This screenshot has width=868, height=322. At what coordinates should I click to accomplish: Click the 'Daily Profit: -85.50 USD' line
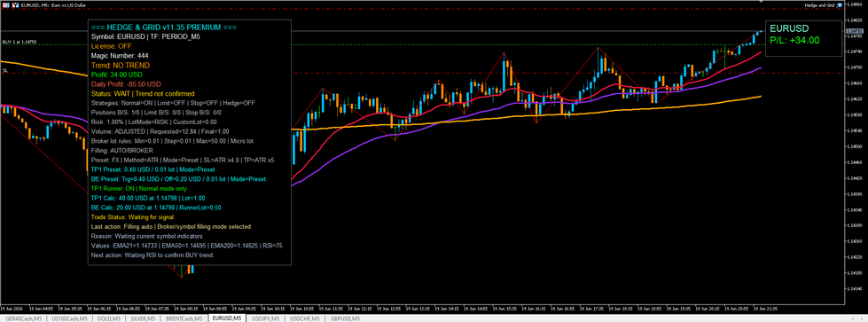click(126, 84)
